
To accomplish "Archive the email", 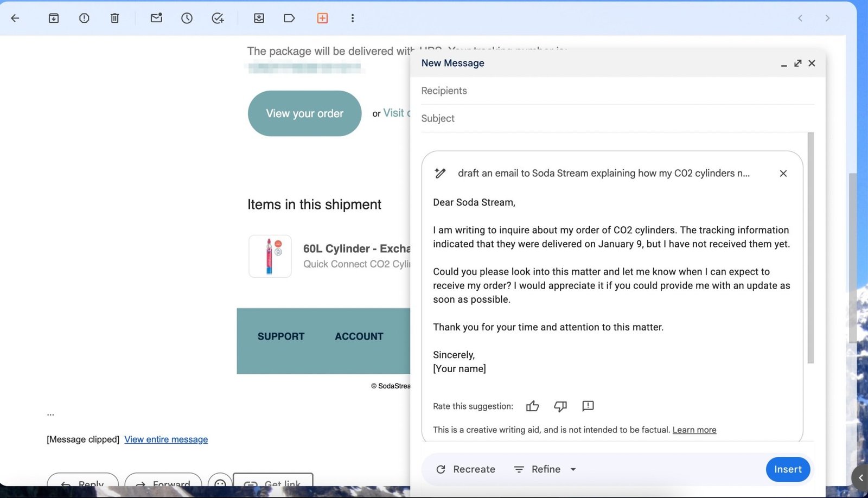I will click(53, 18).
